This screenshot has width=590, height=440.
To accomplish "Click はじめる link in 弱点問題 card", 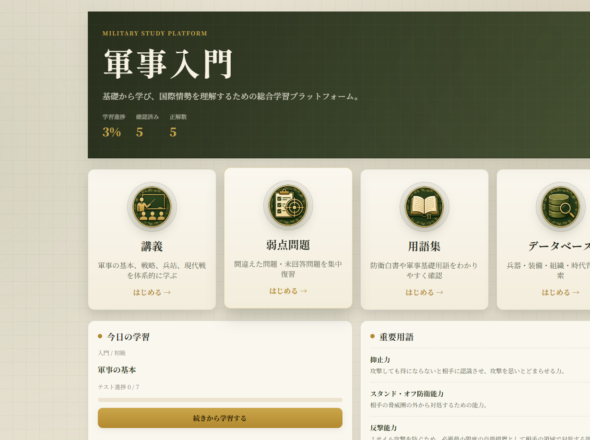I will coord(288,291).
